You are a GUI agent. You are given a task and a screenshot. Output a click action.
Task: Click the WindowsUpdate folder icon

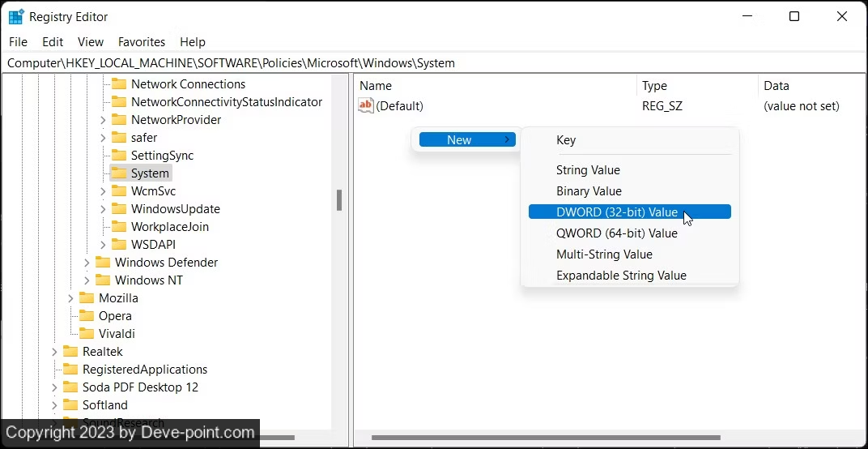click(119, 209)
